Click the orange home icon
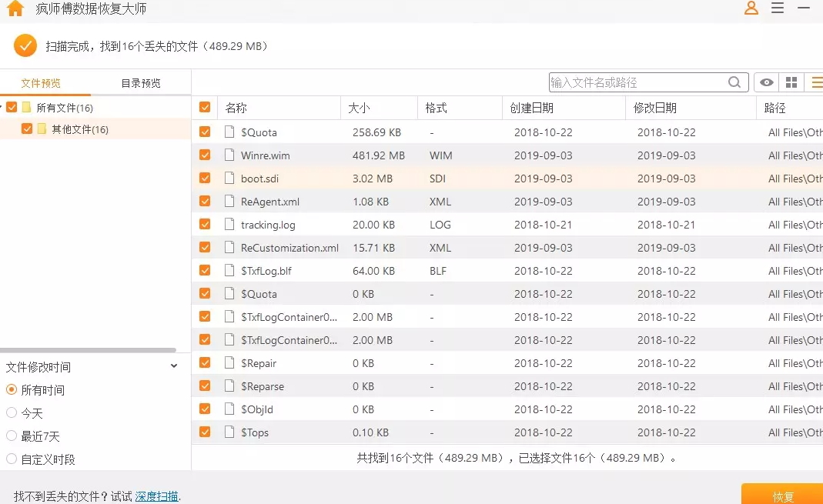This screenshot has height=504, width=823. coord(15,8)
